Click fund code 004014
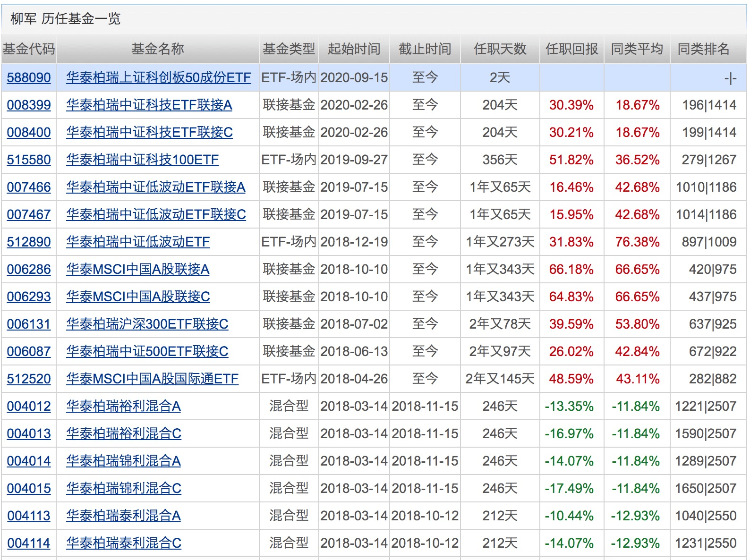This screenshot has height=560, width=750. (29, 461)
